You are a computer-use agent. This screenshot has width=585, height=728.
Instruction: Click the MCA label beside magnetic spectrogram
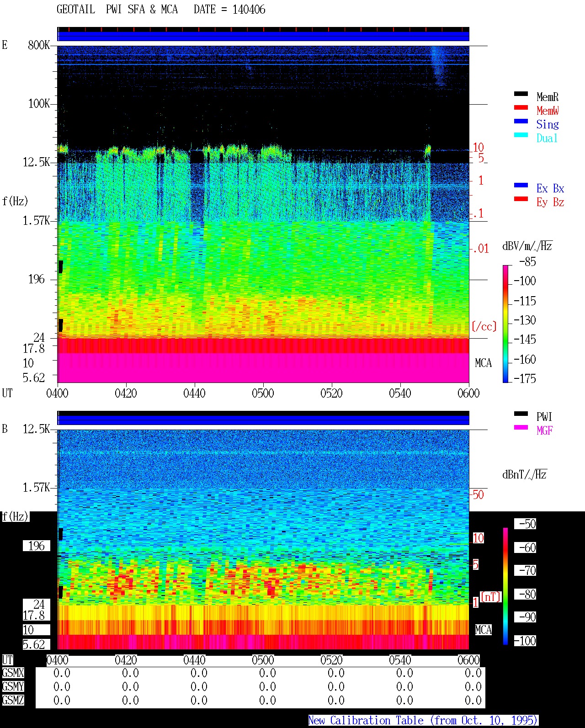[x=483, y=630]
